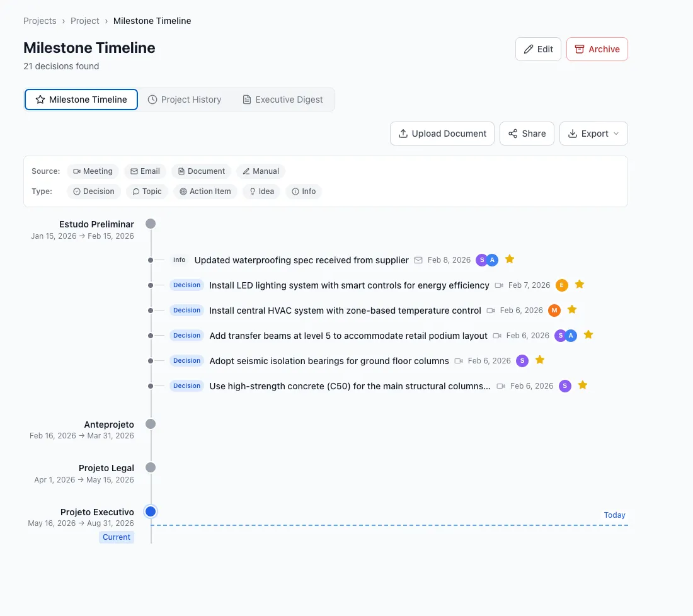Click the M avatar on the HVAC row

(554, 311)
